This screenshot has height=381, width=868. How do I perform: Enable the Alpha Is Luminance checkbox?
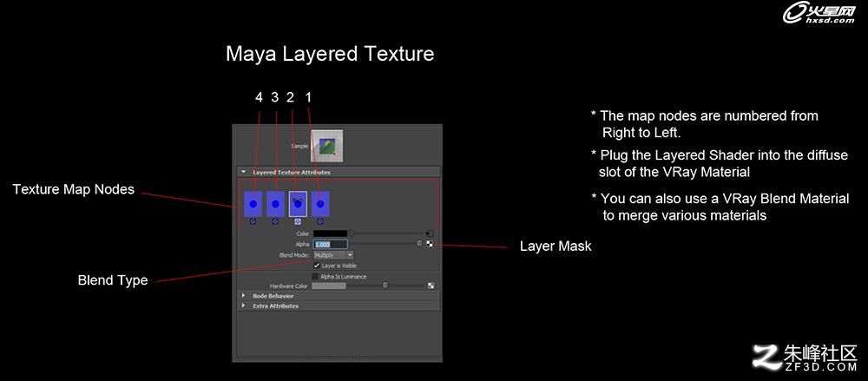pyautogui.click(x=316, y=276)
